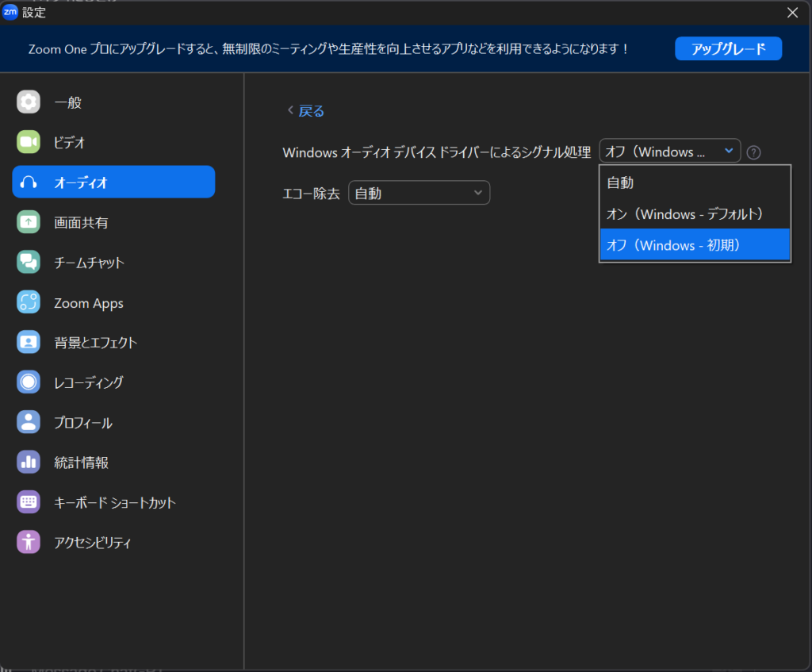812x672 pixels.
Task: Click the help question mark icon
Action: coord(753,153)
